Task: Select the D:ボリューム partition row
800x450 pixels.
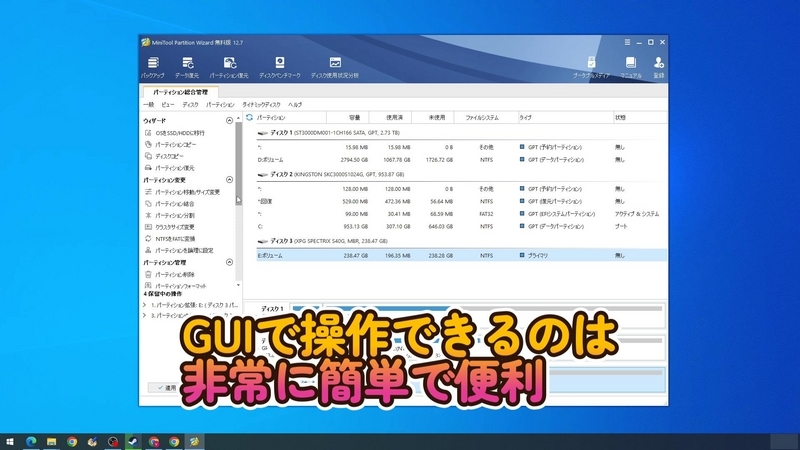Action: pos(461,160)
